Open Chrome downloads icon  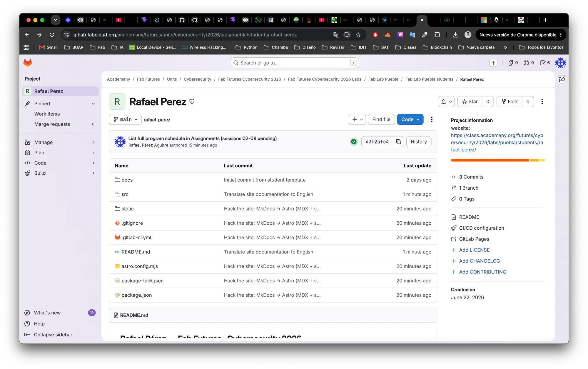455,35
